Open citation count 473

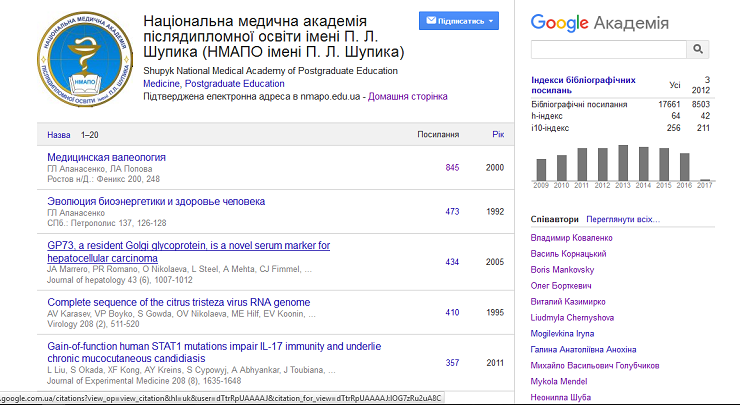[452, 211]
